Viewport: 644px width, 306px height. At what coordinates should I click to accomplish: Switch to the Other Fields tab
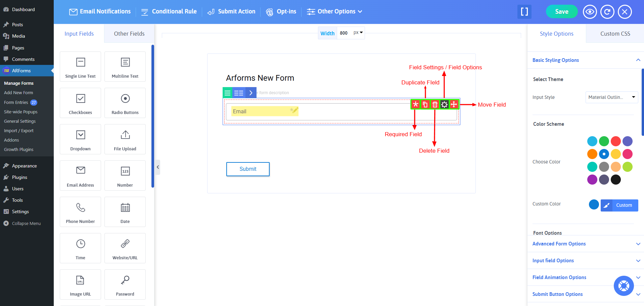129,34
